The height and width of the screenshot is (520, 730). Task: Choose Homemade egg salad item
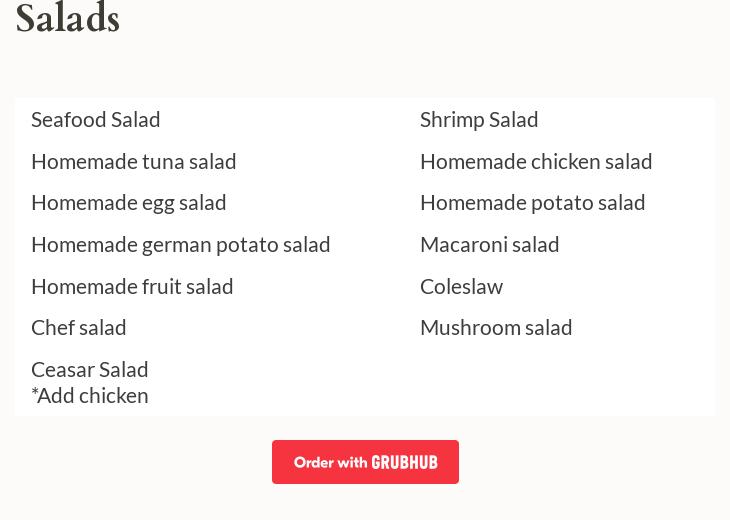click(128, 202)
